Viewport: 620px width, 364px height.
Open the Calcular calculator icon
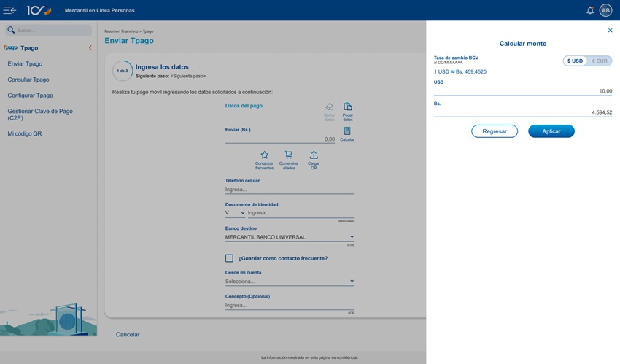[347, 131]
